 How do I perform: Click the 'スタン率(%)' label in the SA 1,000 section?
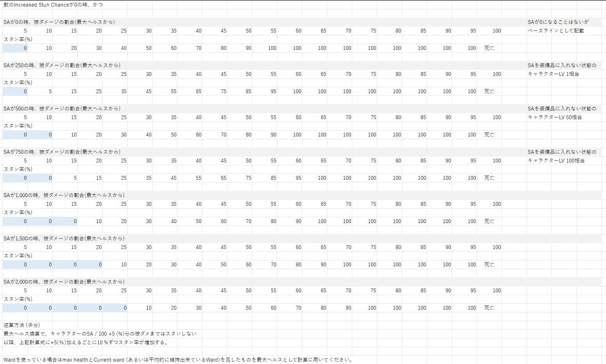point(18,212)
